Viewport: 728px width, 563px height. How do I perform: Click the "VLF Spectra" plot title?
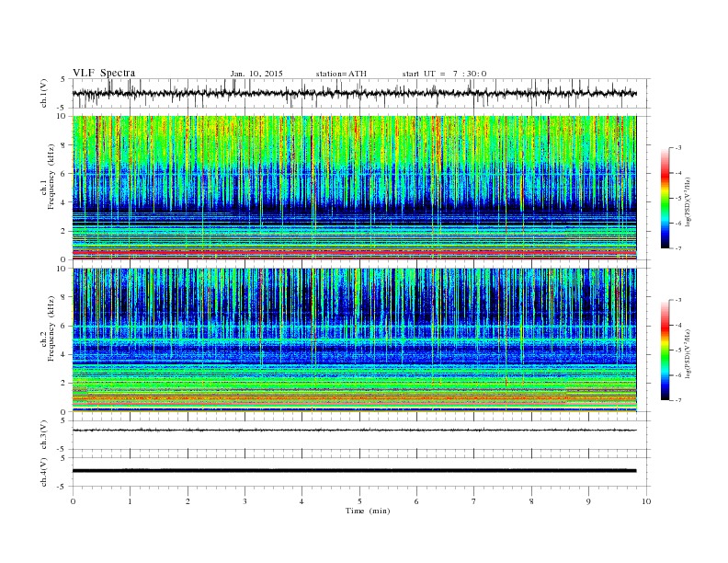[x=104, y=73]
